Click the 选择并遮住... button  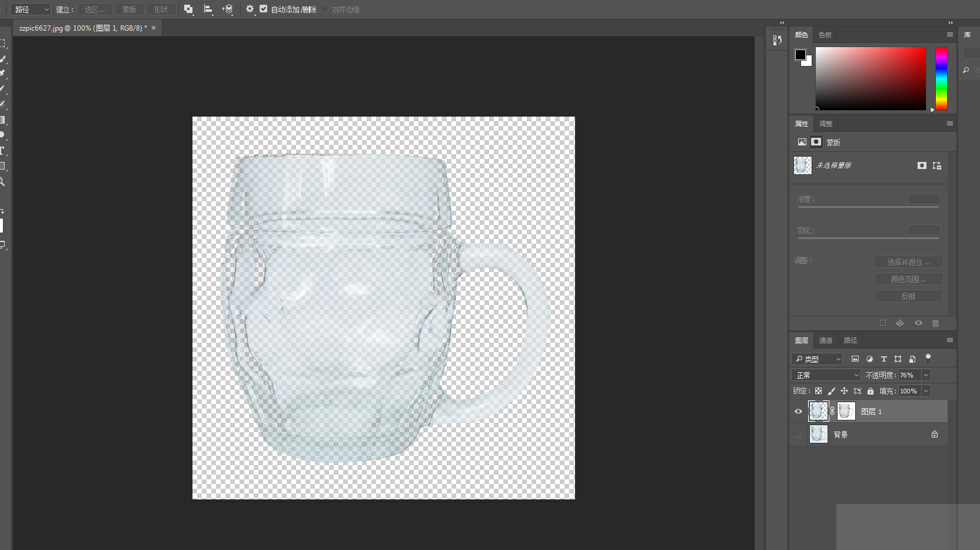coord(908,262)
